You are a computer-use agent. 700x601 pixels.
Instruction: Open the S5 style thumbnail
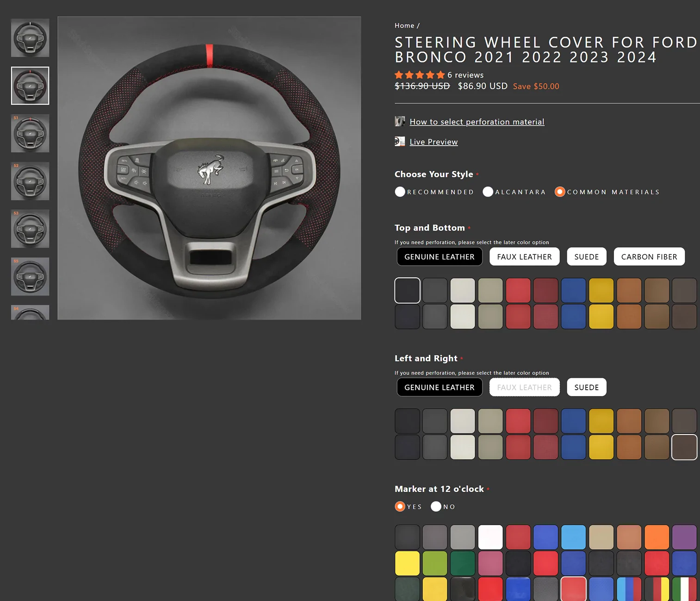pyautogui.click(x=30, y=276)
